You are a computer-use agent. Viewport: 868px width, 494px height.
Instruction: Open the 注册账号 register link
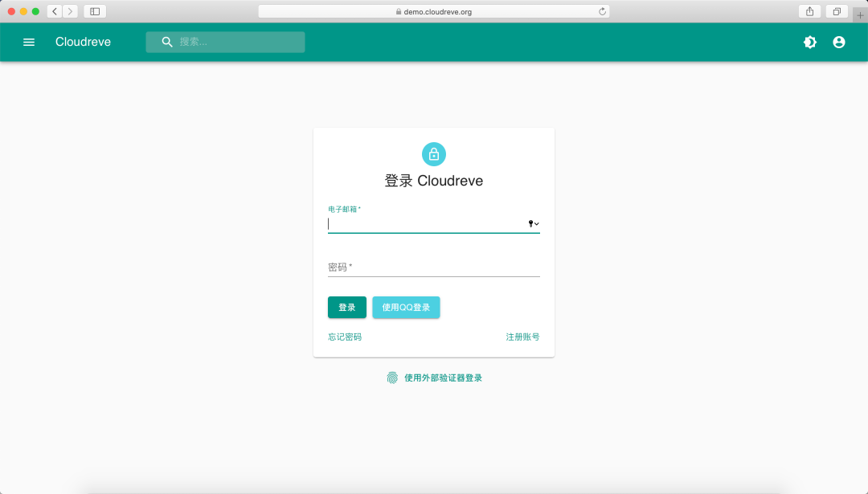coord(522,337)
